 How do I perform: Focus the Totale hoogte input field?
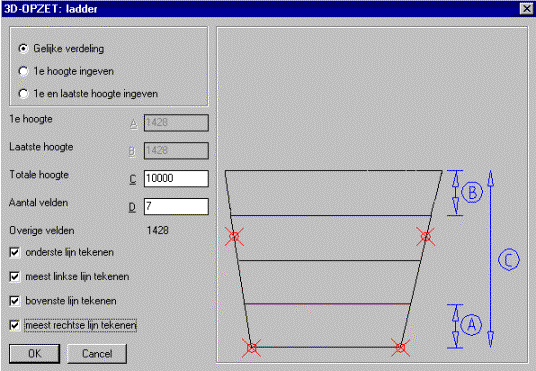[176, 178]
